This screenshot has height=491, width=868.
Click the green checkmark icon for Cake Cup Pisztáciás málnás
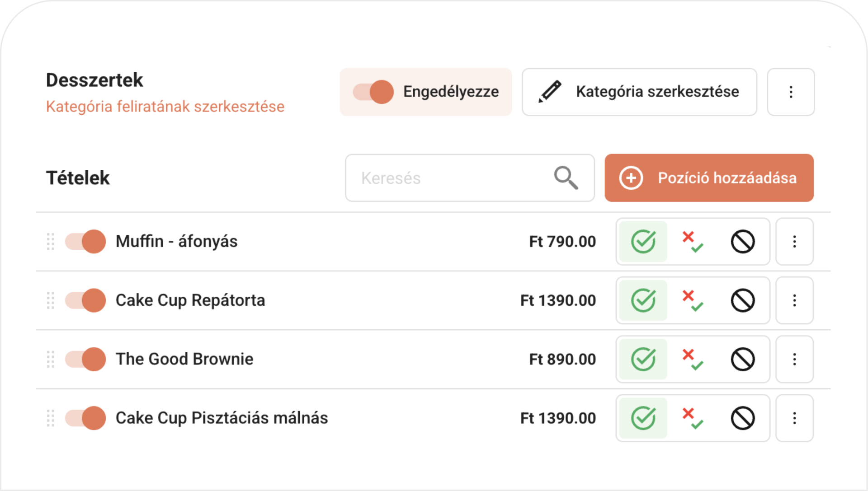point(643,418)
